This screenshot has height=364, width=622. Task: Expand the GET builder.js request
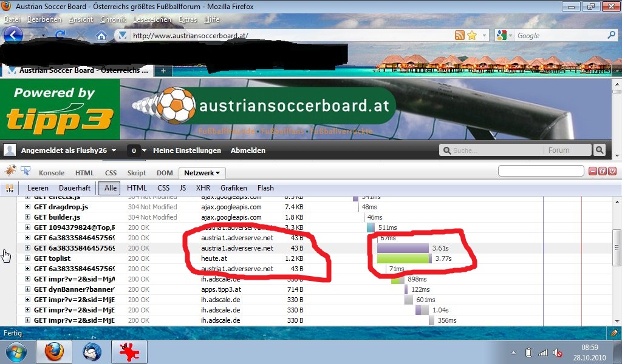pyautogui.click(x=27, y=217)
